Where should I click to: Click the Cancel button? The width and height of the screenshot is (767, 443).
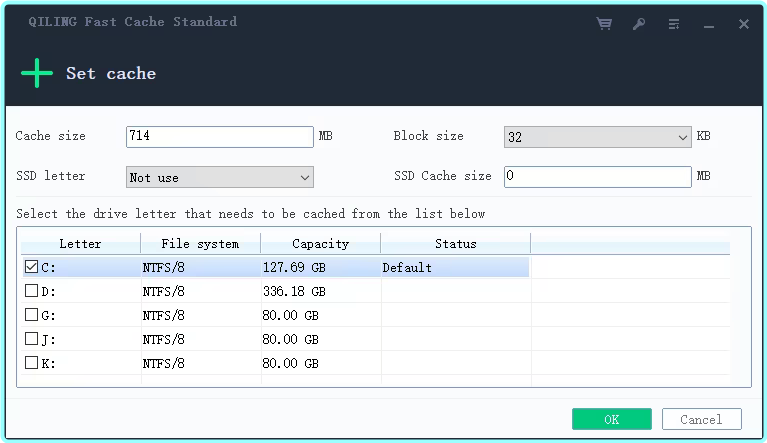(702, 419)
